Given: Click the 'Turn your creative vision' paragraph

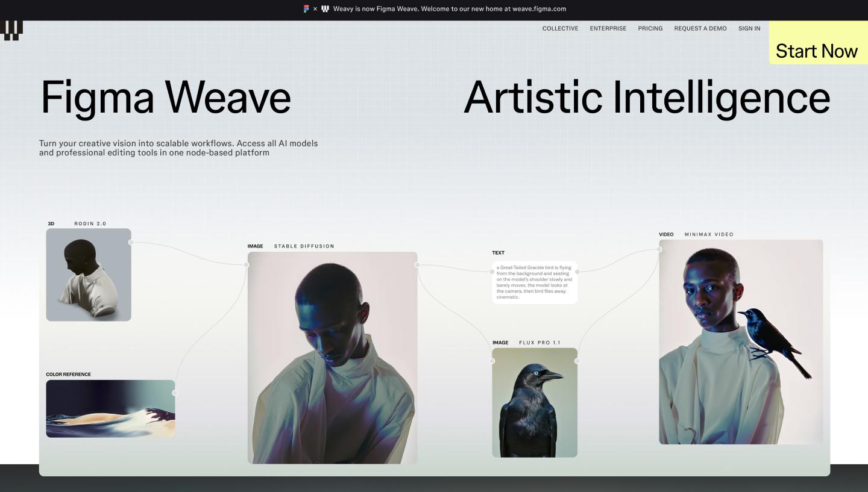Looking at the screenshot, I should point(178,148).
